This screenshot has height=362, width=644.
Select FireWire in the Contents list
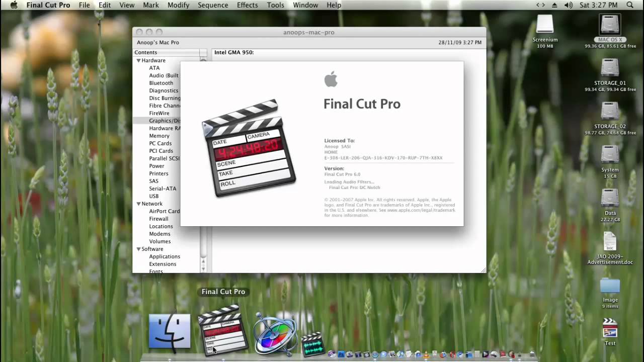coord(159,113)
